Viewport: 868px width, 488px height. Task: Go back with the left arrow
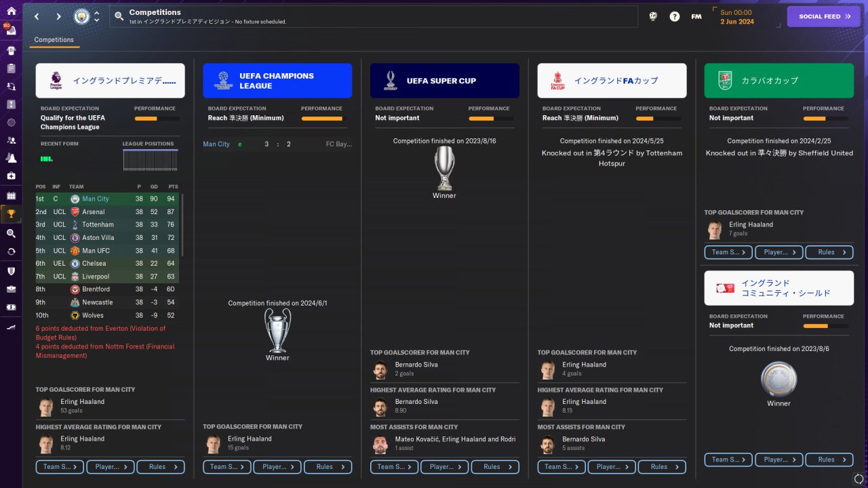pos(37,16)
